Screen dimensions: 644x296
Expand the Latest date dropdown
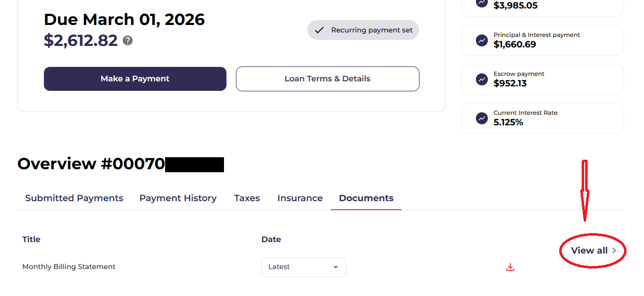pyautogui.click(x=303, y=267)
